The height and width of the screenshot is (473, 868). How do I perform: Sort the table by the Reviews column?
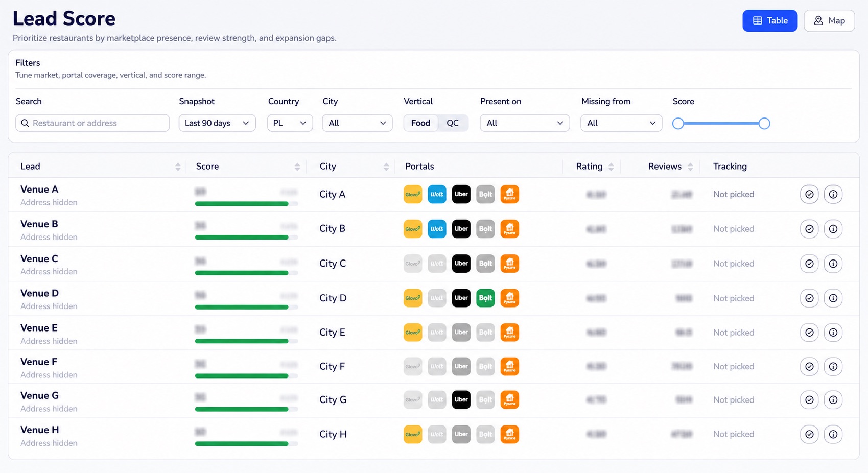coord(690,167)
